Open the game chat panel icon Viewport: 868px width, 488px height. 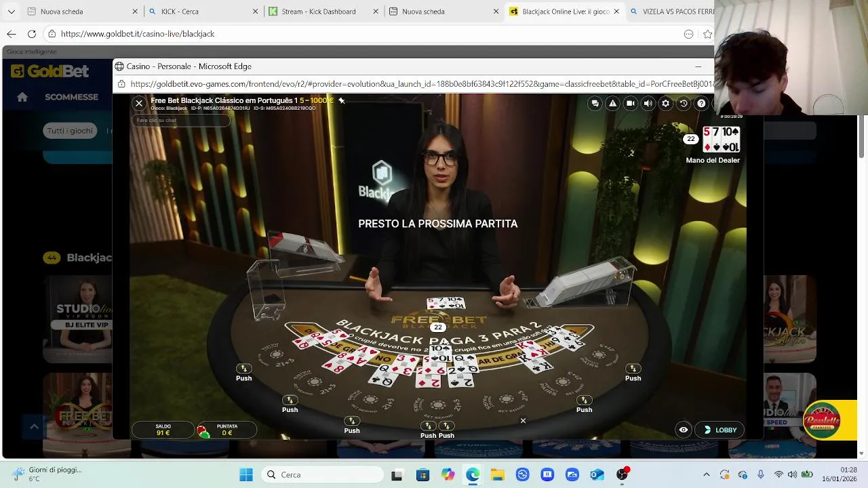tap(595, 103)
